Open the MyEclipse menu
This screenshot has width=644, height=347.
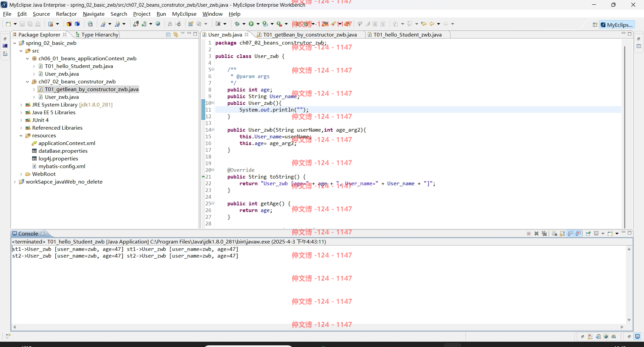184,14
